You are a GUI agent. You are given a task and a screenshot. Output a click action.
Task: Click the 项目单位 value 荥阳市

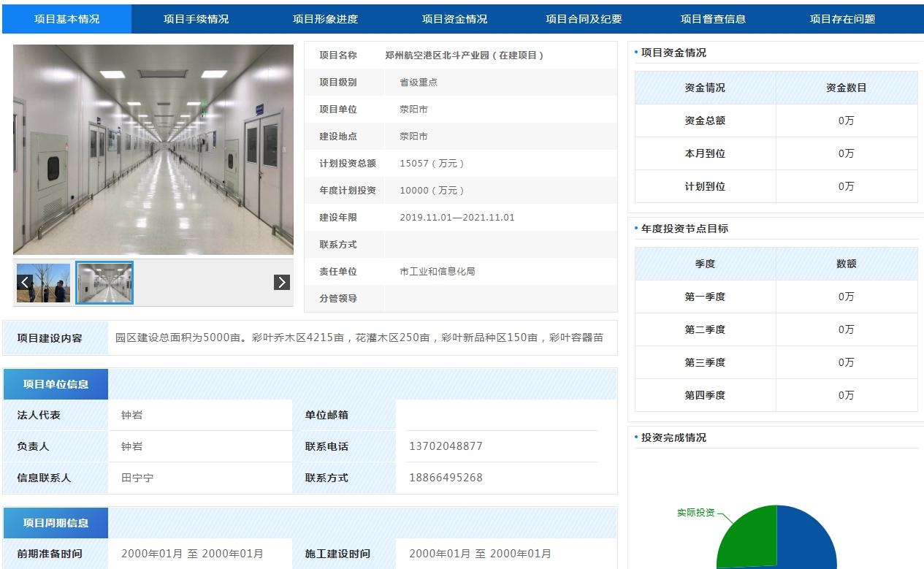click(x=413, y=110)
